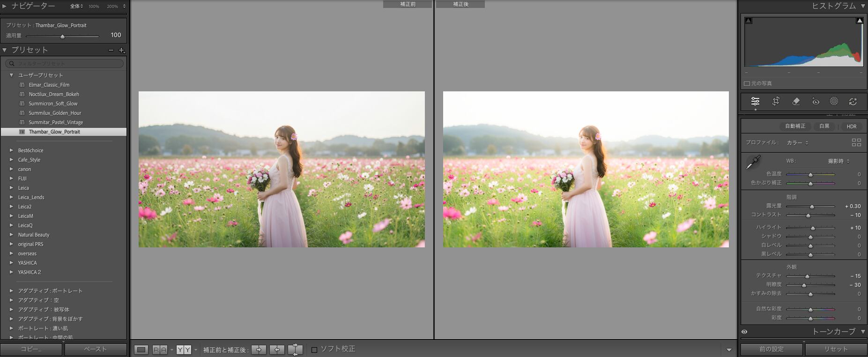The width and height of the screenshot is (868, 357).
Task: Click the 補正後 after photo preview
Action: click(586, 169)
